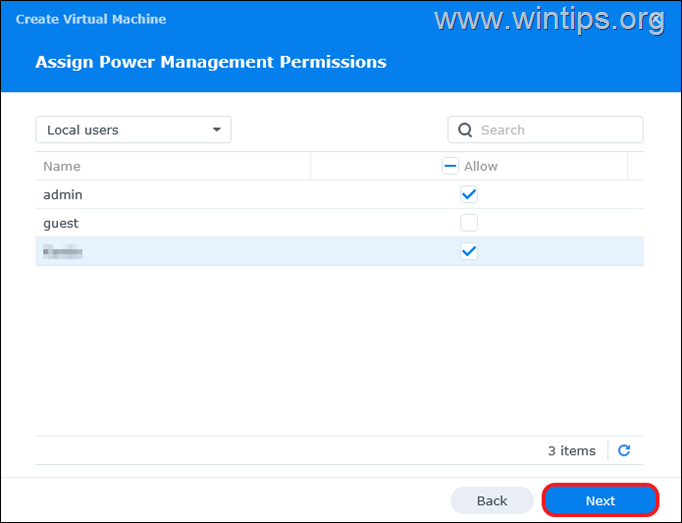This screenshot has height=523, width=682.
Task: Click the 3 items count label
Action: tap(571, 451)
